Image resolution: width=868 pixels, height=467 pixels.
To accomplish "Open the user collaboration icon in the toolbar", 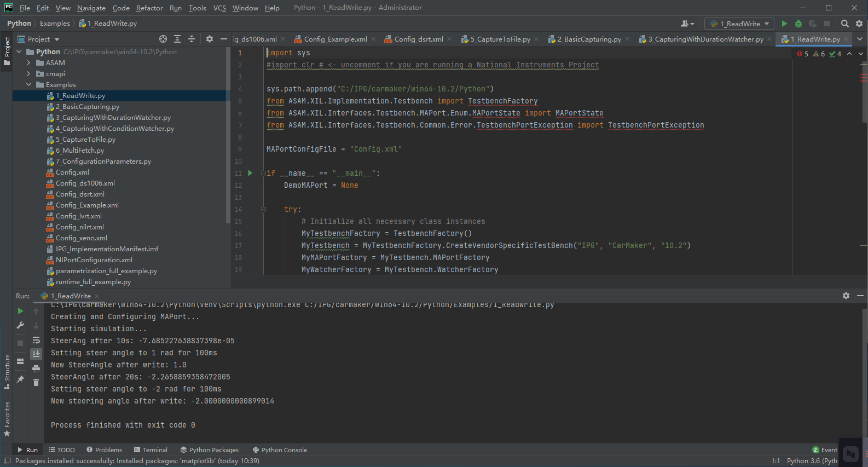I will point(687,24).
